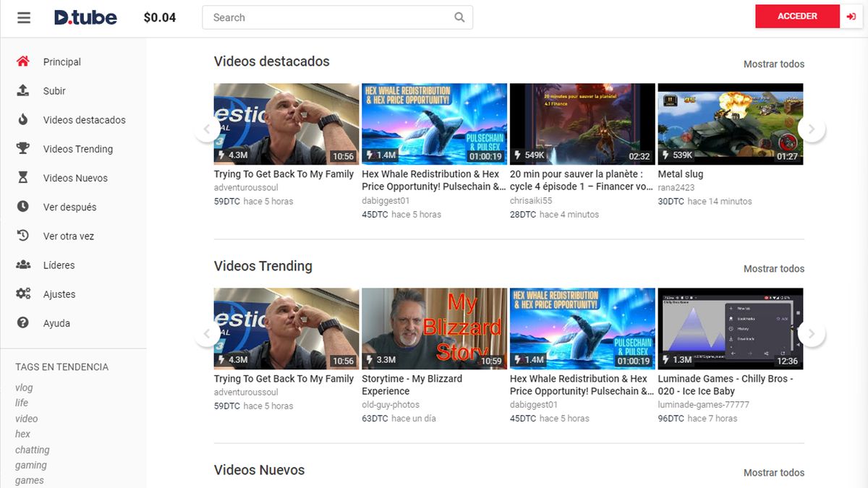The width and height of the screenshot is (868, 488).
Task: Open Mostrar todos for Videos destacados
Action: (773, 64)
